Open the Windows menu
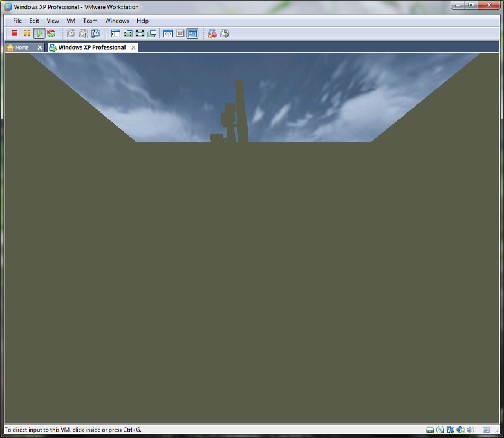Screen dimensions: 504x438 [117, 21]
